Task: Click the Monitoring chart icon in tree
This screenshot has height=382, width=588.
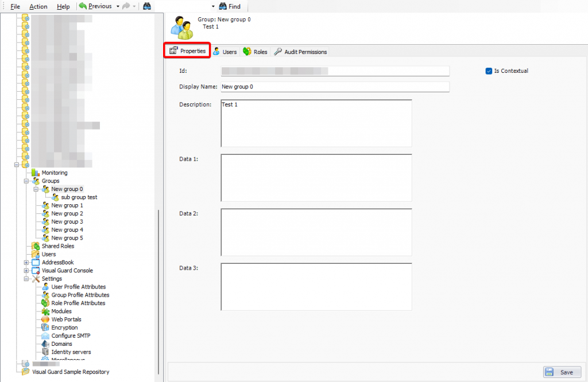Action: (36, 173)
